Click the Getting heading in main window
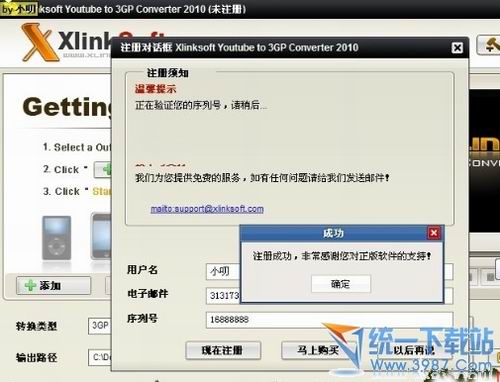This screenshot has width=500, height=382. (x=67, y=107)
